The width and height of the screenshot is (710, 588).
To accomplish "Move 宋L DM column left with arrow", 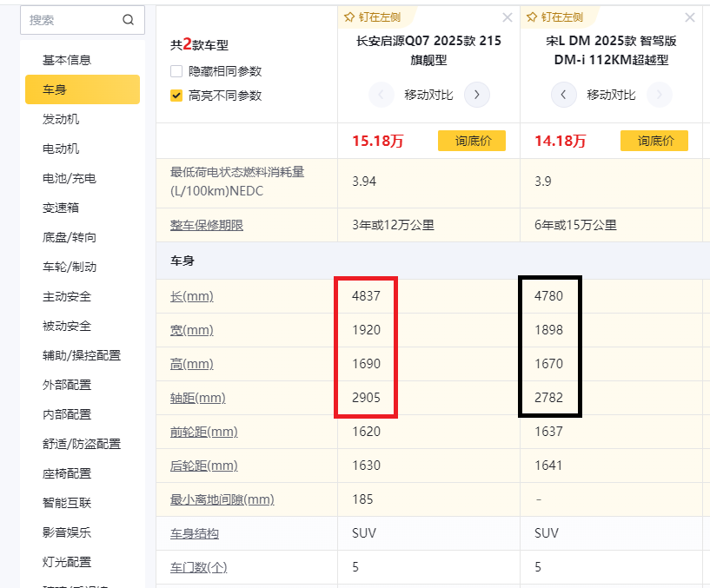I will 563,95.
